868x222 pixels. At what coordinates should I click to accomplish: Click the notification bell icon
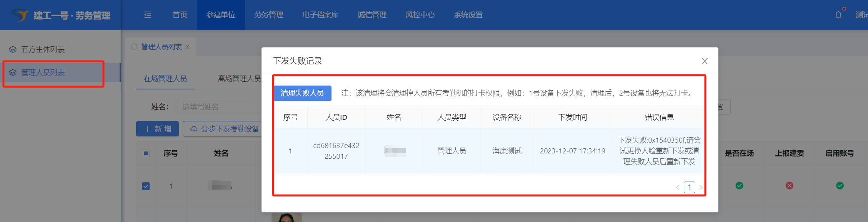tap(838, 15)
